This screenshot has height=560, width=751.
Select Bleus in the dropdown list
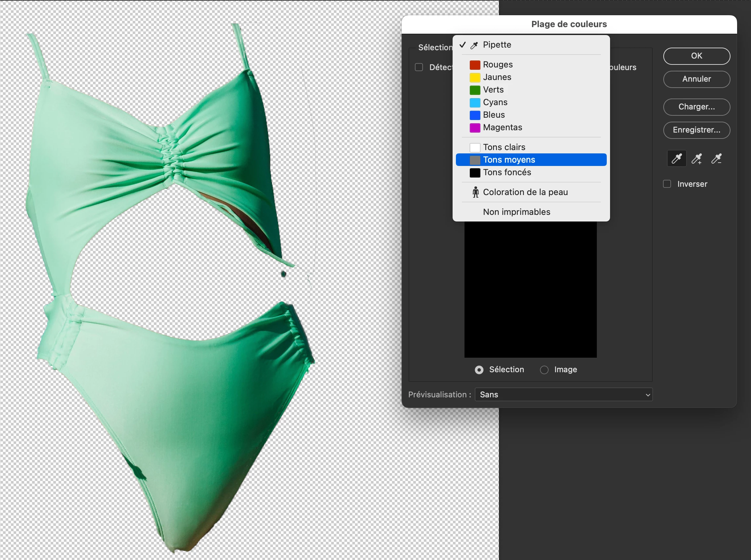(x=494, y=115)
